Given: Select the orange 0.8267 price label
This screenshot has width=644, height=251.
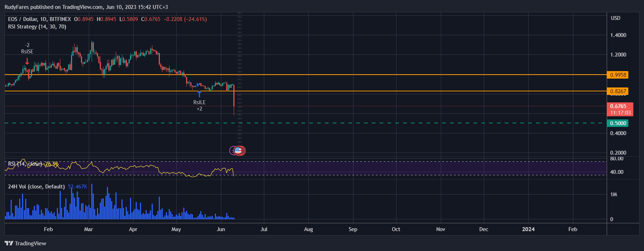Looking at the screenshot, I should [618, 91].
